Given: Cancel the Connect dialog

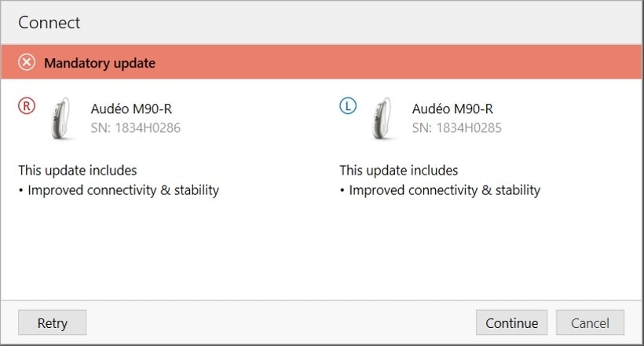Looking at the screenshot, I should pos(590,322).
